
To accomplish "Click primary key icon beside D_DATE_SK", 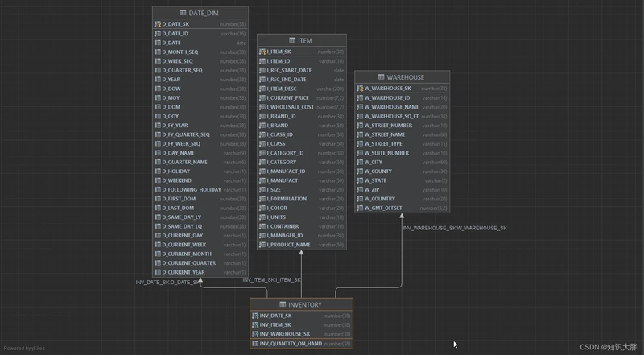I will point(158,24).
